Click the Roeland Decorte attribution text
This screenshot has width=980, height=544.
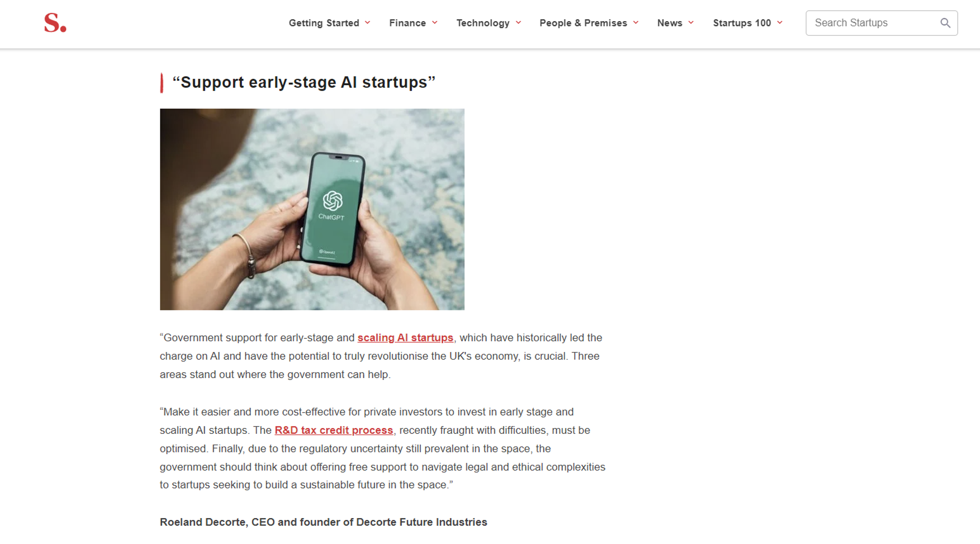point(323,522)
